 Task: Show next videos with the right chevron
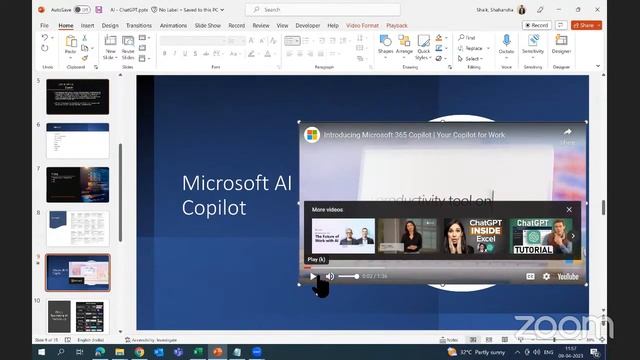point(573,236)
